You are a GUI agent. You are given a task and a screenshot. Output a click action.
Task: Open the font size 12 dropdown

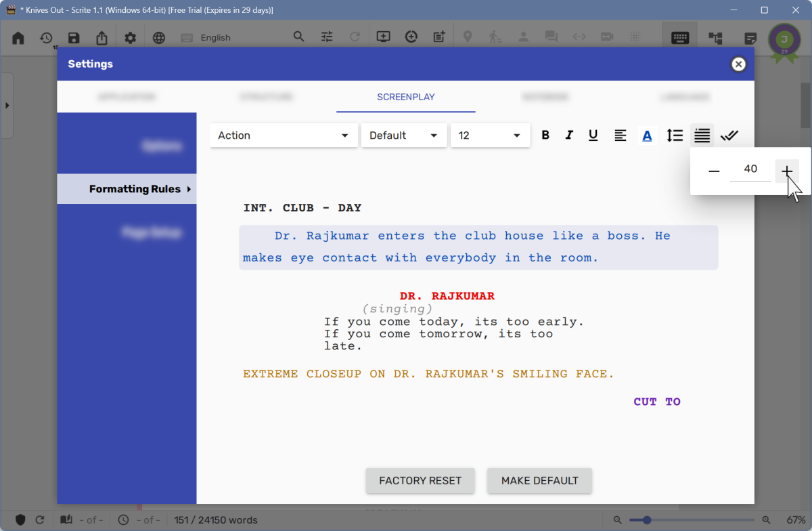click(490, 135)
